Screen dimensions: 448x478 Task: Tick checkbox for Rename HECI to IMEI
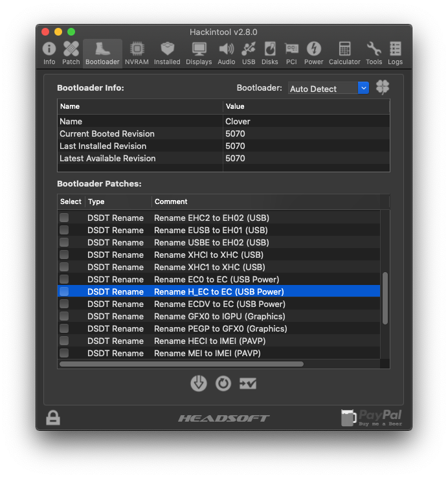64,341
